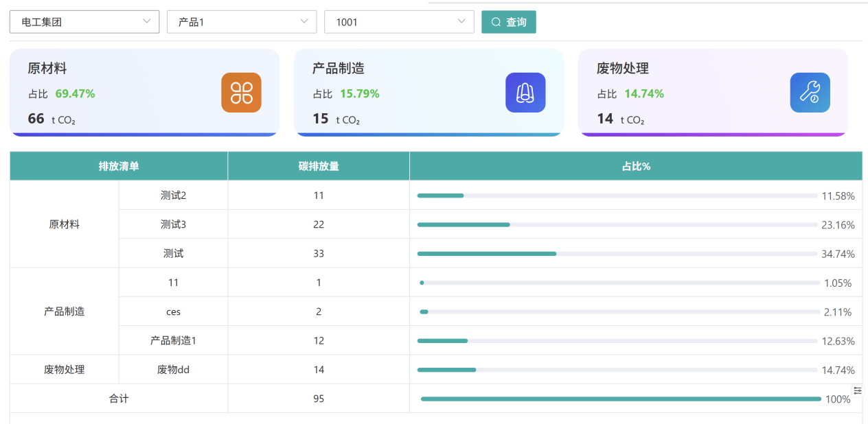Click emission value 22 for 测试3

[x=319, y=224]
